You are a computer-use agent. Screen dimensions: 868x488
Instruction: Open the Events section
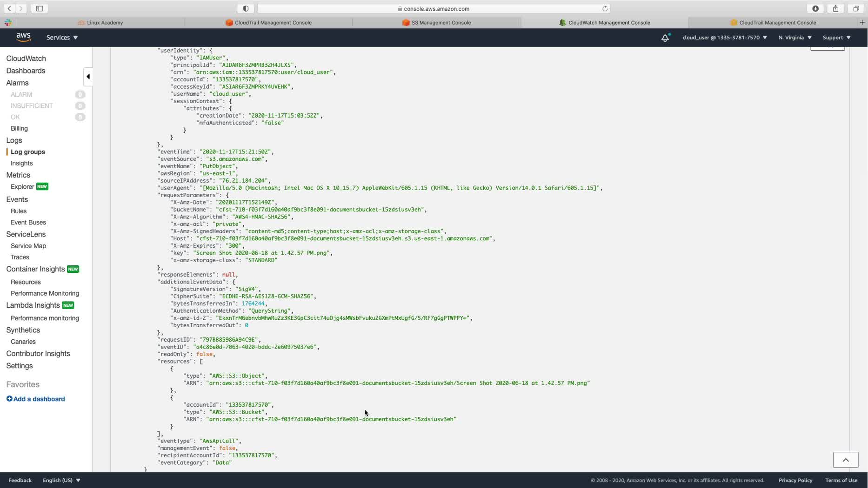pos(17,199)
